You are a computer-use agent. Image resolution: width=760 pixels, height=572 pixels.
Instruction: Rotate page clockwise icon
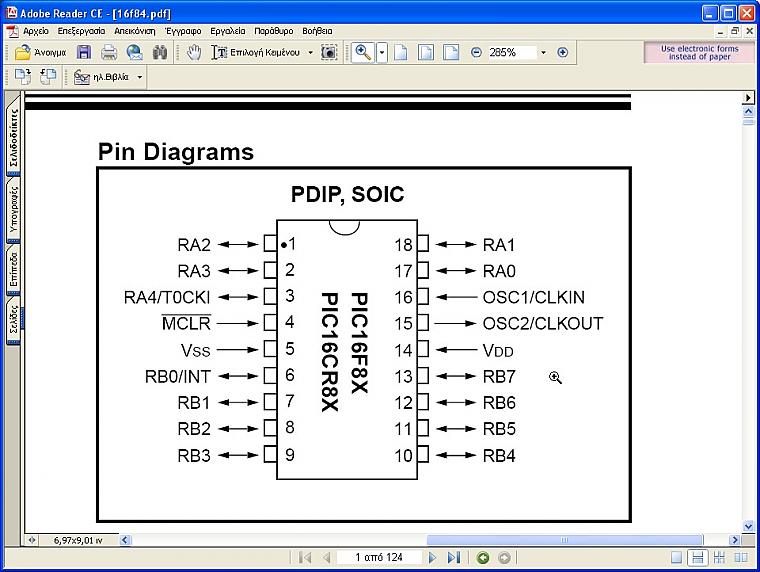click(22, 77)
